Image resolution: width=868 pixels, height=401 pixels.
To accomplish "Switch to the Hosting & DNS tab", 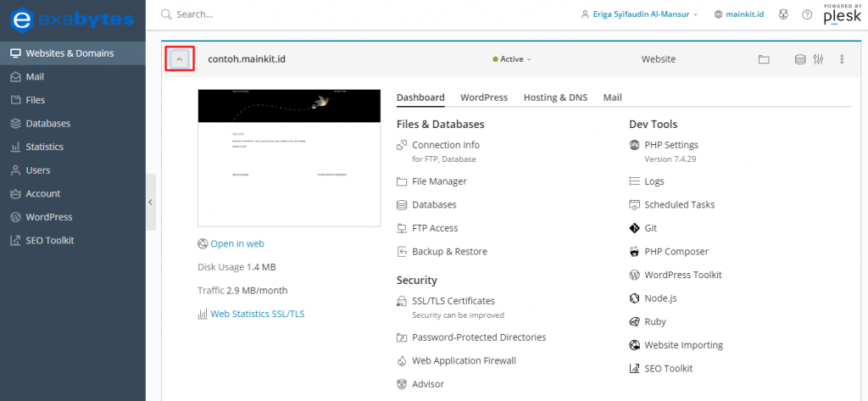I will click(555, 97).
